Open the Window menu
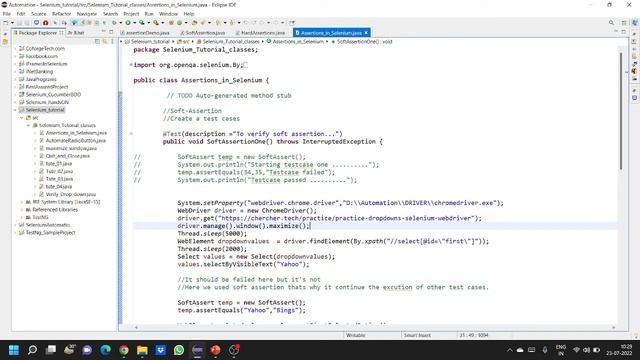640x360 pixels. tap(168, 13)
